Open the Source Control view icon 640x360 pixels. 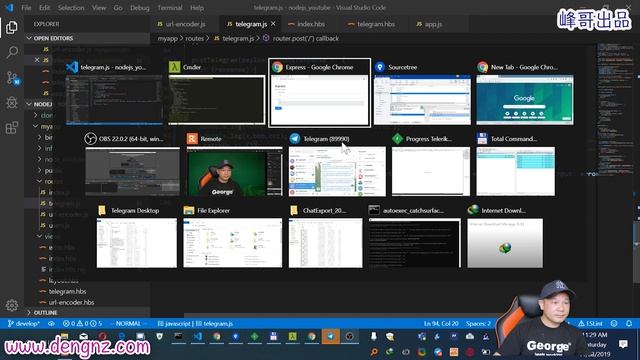tap(13, 78)
